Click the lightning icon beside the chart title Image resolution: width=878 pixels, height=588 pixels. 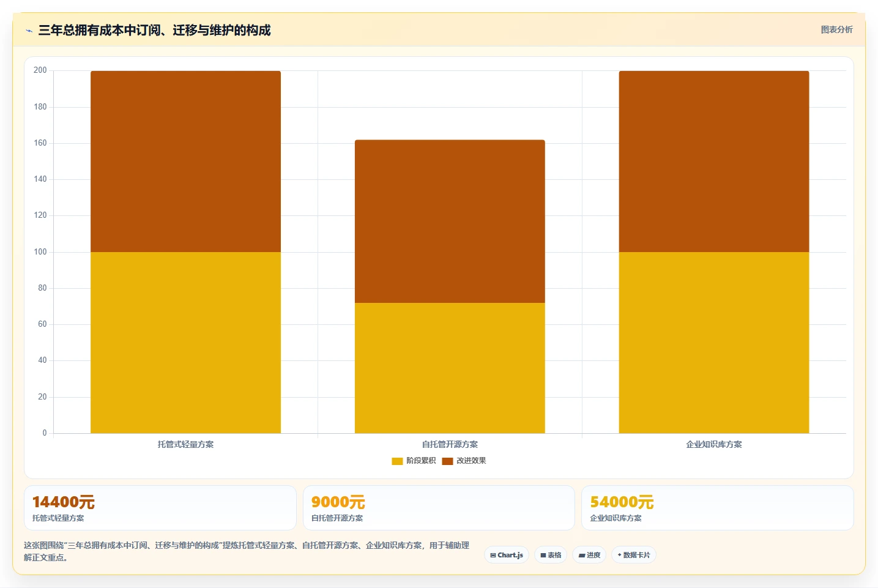29,31
